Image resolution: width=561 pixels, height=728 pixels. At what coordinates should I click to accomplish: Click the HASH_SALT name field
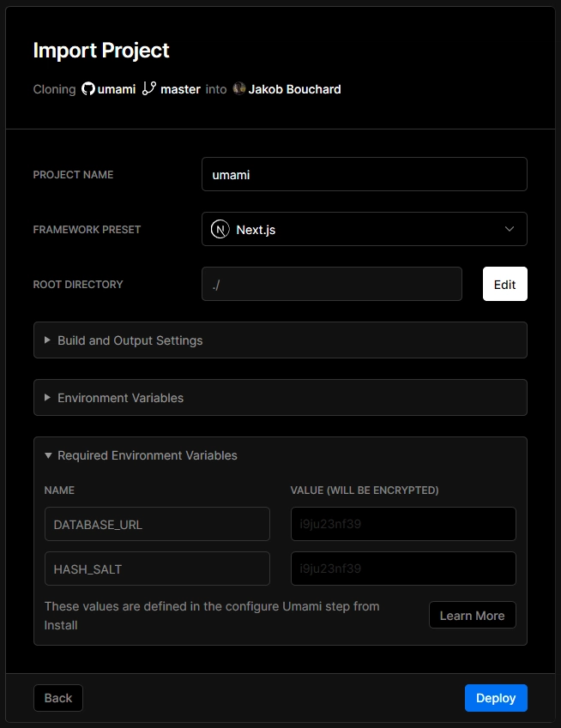point(157,569)
